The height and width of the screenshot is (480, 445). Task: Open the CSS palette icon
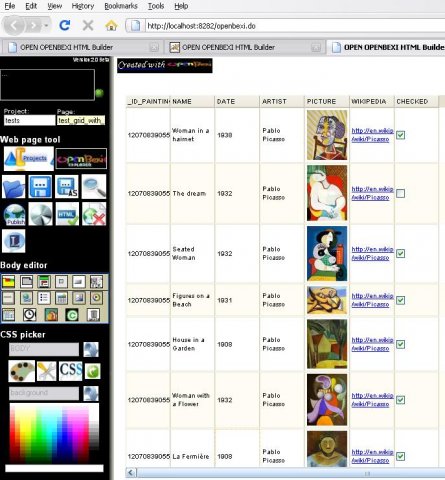click(21, 371)
